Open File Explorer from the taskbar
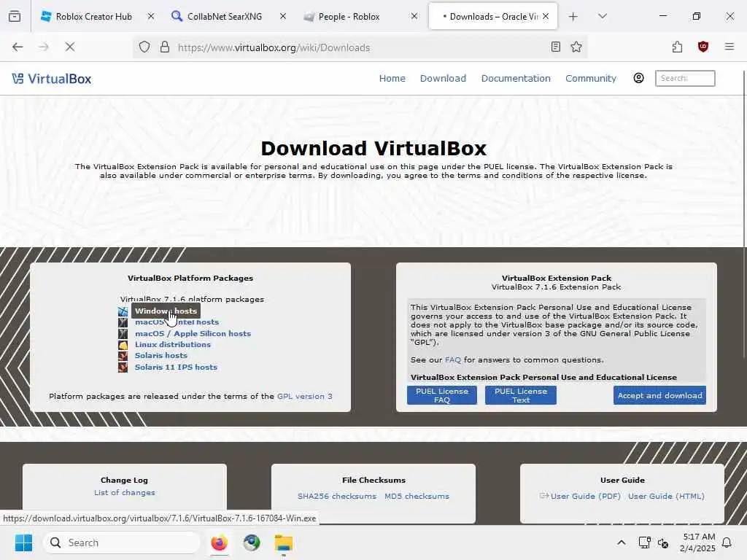The image size is (747, 560). [x=284, y=542]
